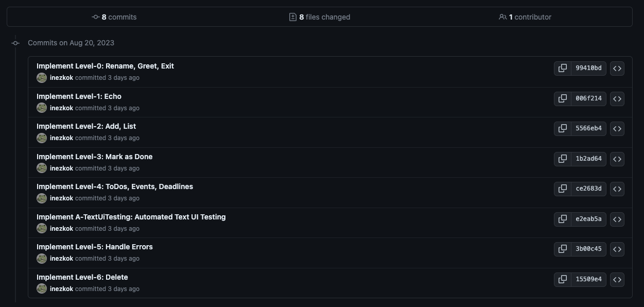Open commit 15509e4 via its SHA label
This screenshot has height=307, width=644.
coord(588,279)
